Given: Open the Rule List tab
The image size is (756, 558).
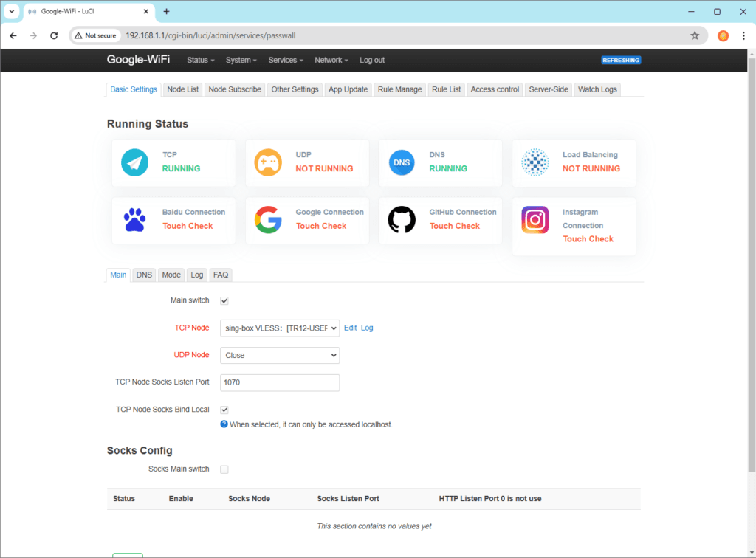Looking at the screenshot, I should [x=447, y=89].
